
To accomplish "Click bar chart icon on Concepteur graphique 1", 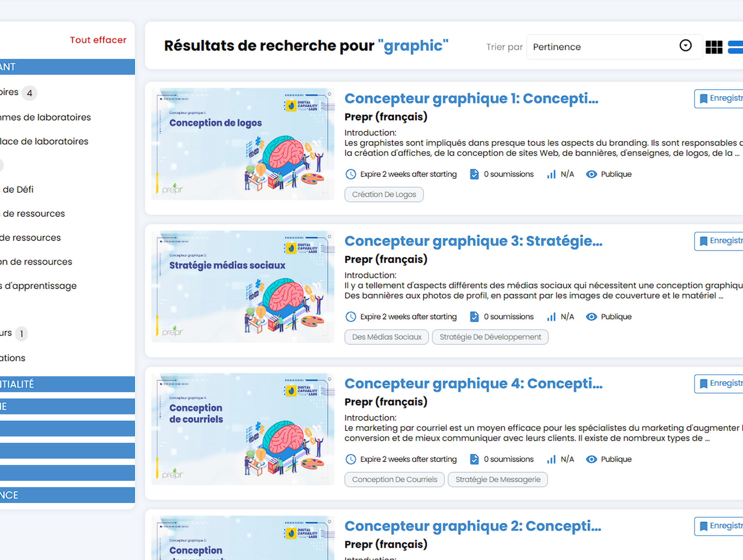I will [551, 175].
